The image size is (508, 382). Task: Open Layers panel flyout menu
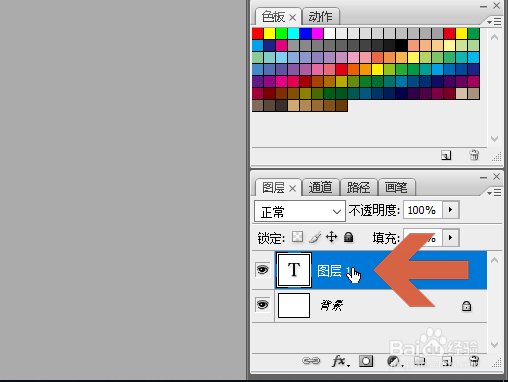(x=494, y=193)
